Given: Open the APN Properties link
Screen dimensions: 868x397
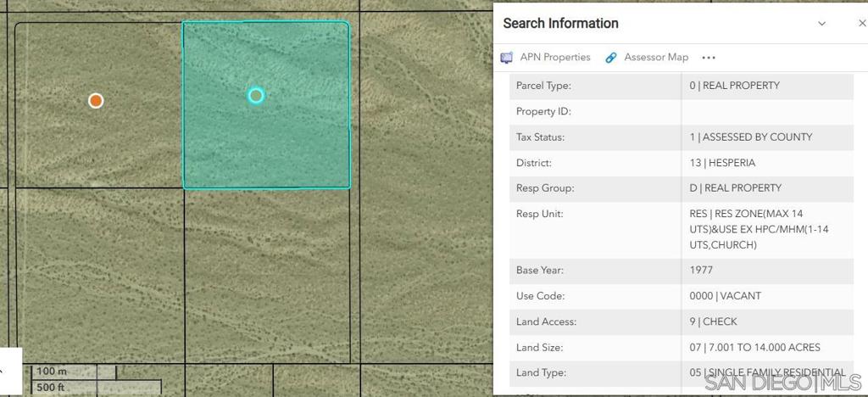Looking at the screenshot, I should click(554, 58).
